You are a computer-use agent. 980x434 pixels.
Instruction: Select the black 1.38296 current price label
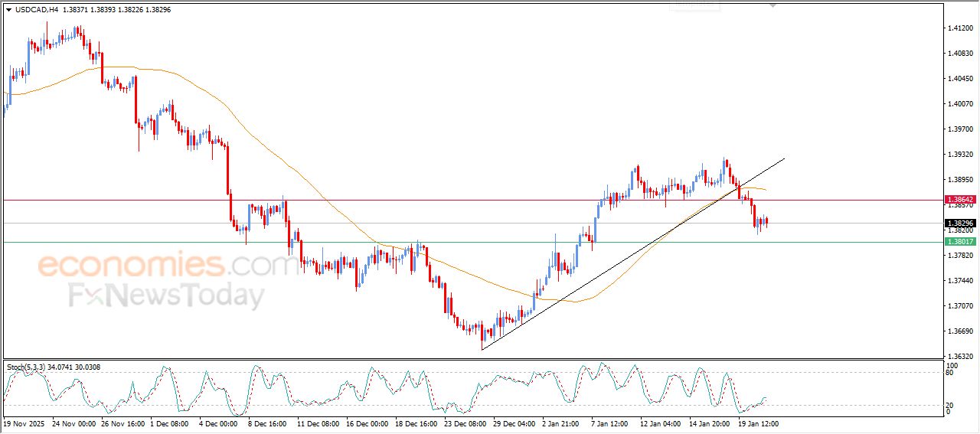click(960, 224)
